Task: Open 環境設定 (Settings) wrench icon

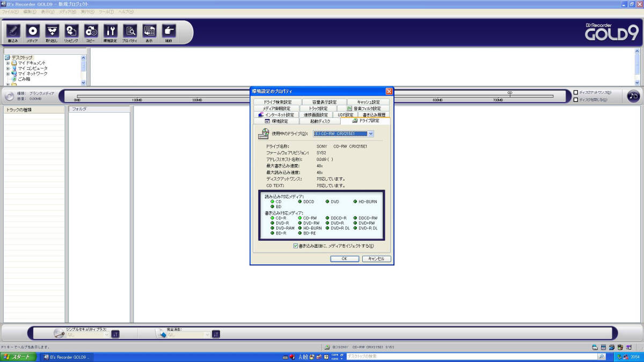Action: coord(110,32)
